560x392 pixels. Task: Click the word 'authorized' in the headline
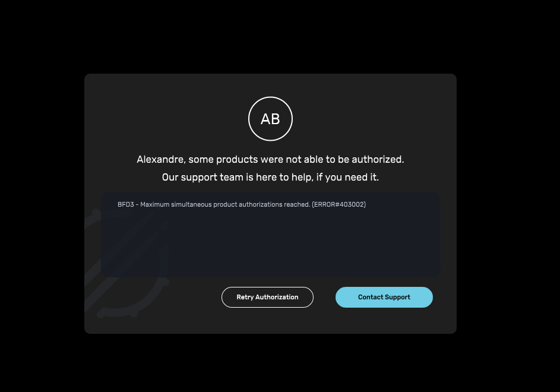coord(378,159)
